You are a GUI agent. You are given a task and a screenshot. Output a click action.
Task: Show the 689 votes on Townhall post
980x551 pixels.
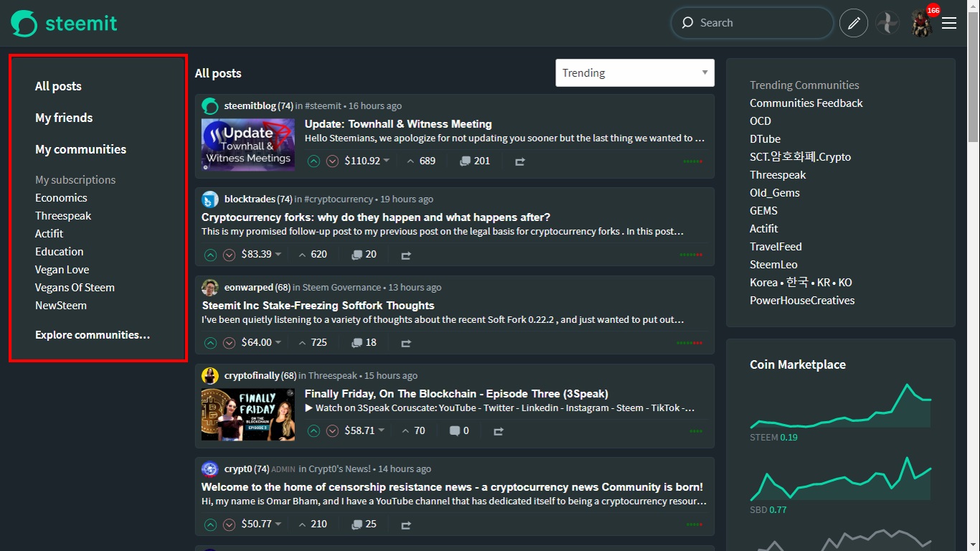[x=421, y=161]
